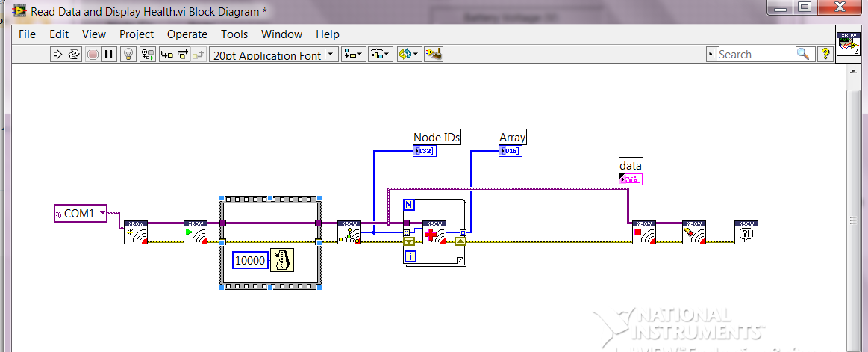Click the right shift register on loop
This screenshot has height=352, width=868.
[x=460, y=241]
